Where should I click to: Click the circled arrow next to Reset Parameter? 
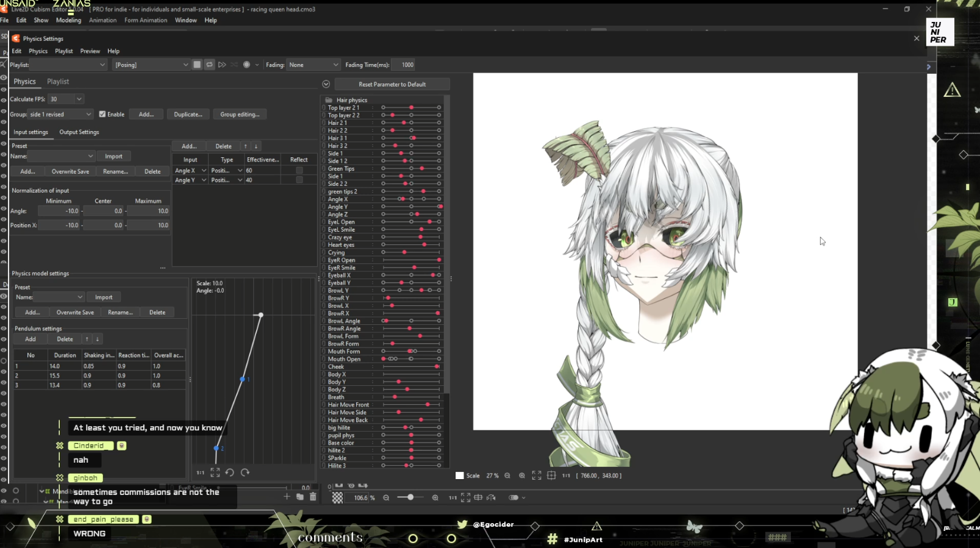tap(326, 84)
